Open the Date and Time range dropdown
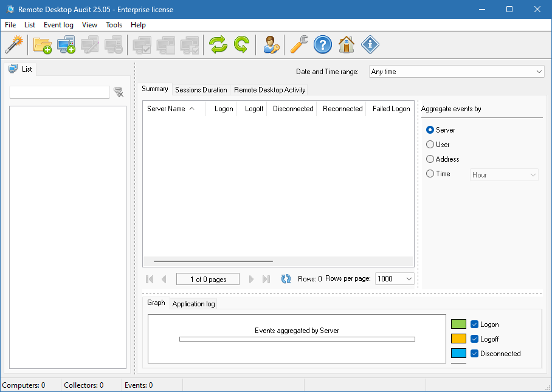The image size is (552, 392). point(456,72)
